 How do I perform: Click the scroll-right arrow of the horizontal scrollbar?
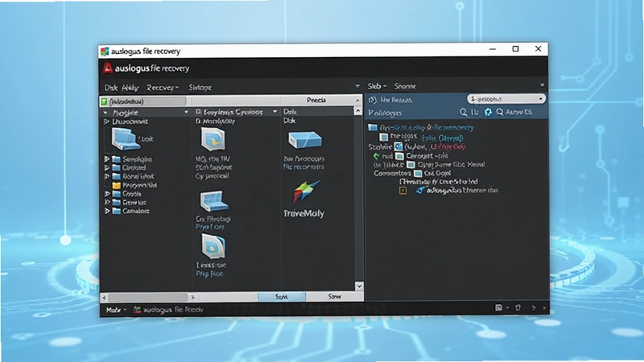tap(192, 297)
